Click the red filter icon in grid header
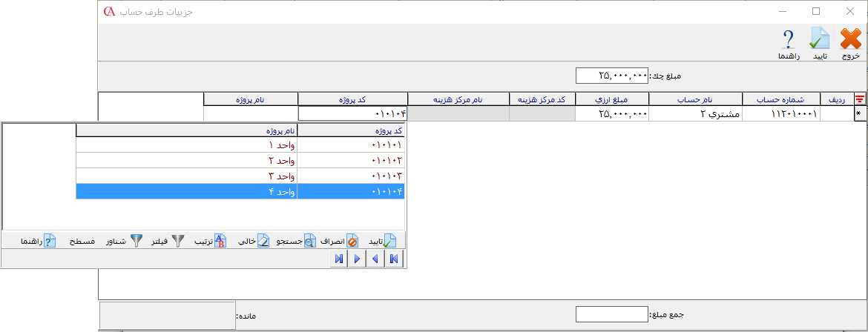Screen dimensions: 868x332 click(860, 99)
